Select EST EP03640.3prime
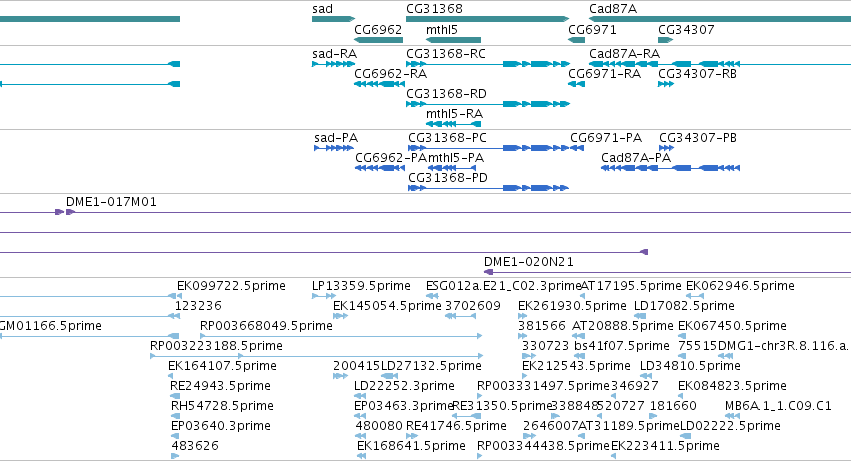Image resolution: width=851 pixels, height=461 pixels. (175, 437)
